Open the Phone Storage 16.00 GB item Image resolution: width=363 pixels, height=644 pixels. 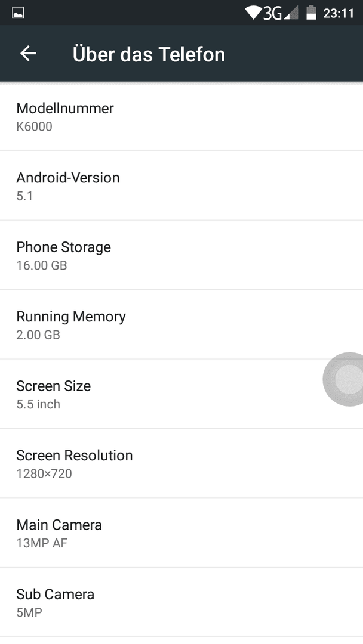pyautogui.click(x=181, y=255)
